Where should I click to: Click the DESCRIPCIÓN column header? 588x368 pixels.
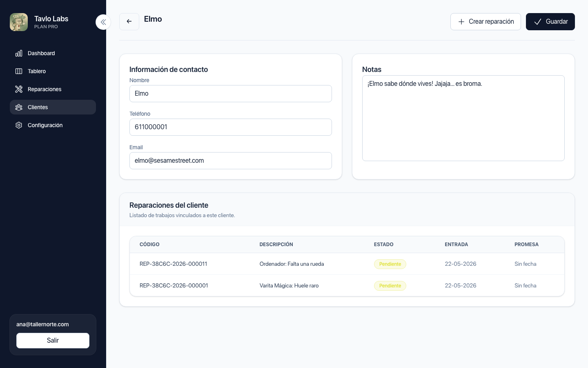tap(276, 245)
